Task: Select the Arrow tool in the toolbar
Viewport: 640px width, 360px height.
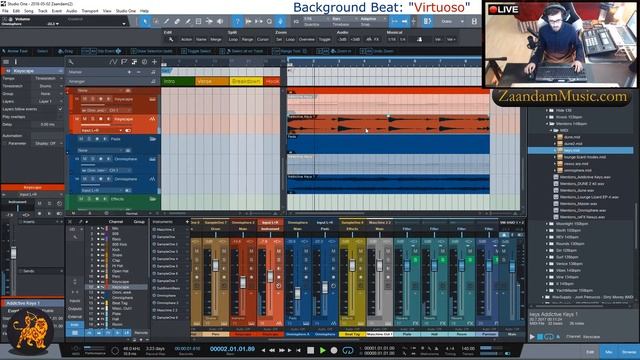Action: tap(145, 21)
